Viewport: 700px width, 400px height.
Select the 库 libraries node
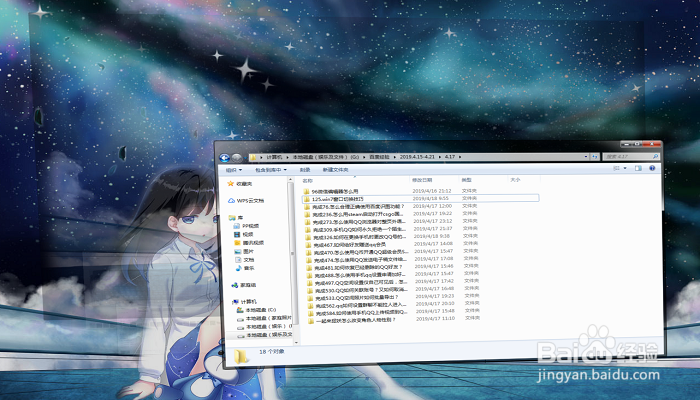(236, 218)
